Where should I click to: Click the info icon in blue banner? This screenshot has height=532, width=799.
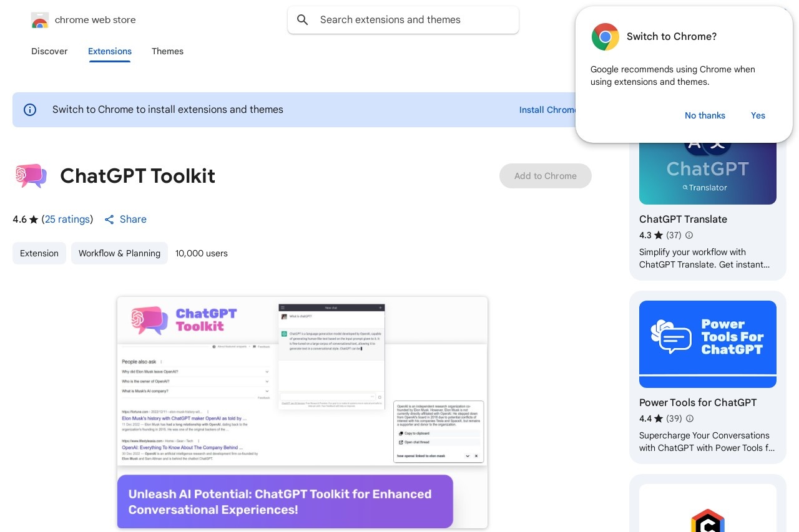tap(30, 110)
